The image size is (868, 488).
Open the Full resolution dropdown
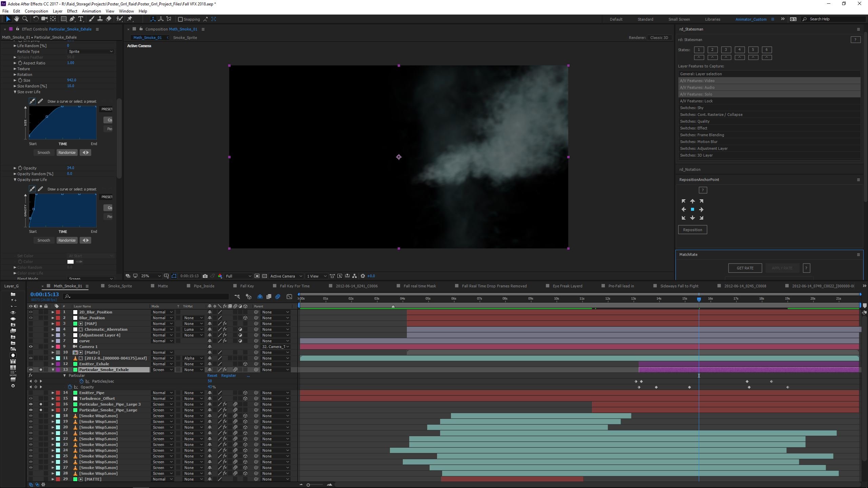click(238, 276)
